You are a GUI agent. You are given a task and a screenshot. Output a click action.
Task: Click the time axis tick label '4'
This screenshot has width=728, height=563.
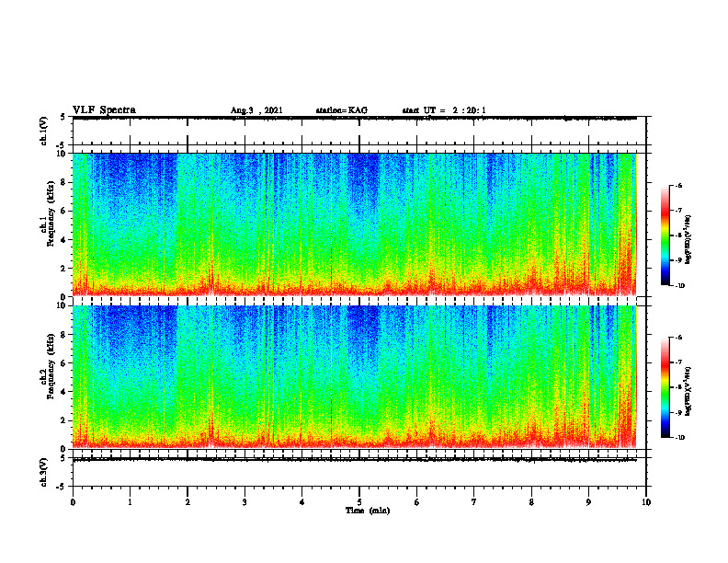click(x=302, y=502)
